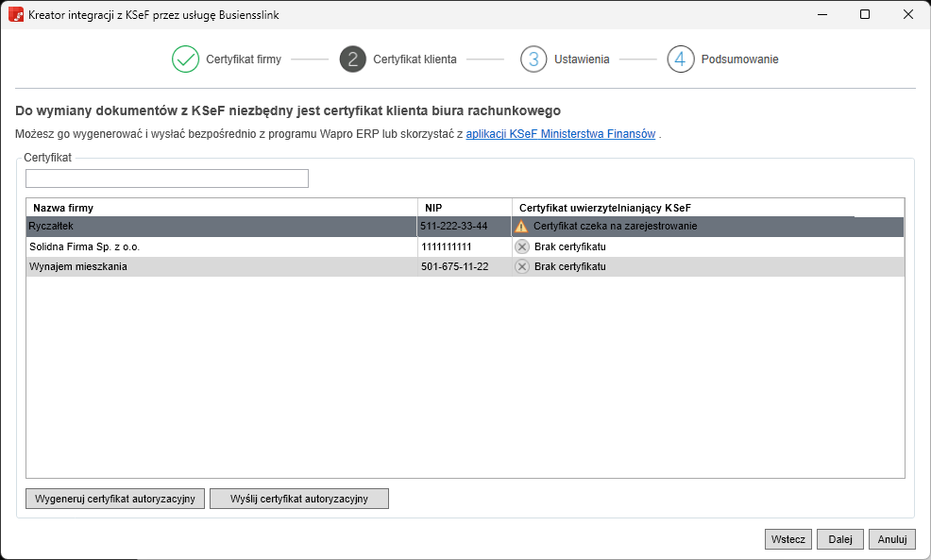Viewport: 931px width, 560px height.
Task: Open the Ustawienia step label
Action: pos(582,59)
